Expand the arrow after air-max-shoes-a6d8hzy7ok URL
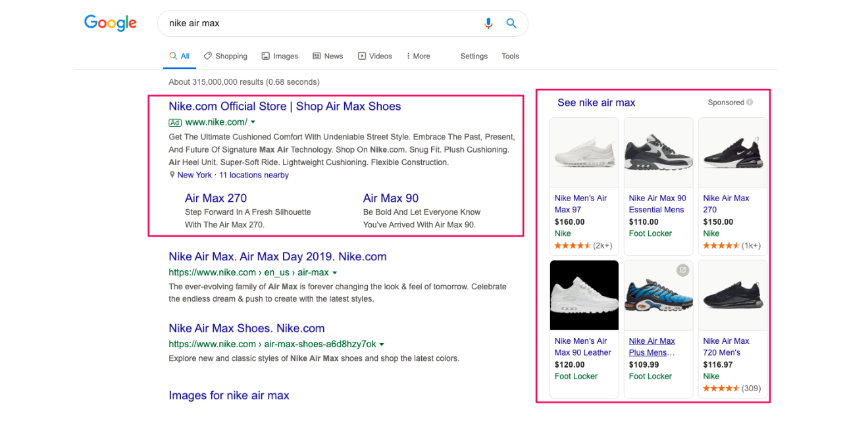Image resolution: width=868 pixels, height=426 pixels. click(x=382, y=344)
